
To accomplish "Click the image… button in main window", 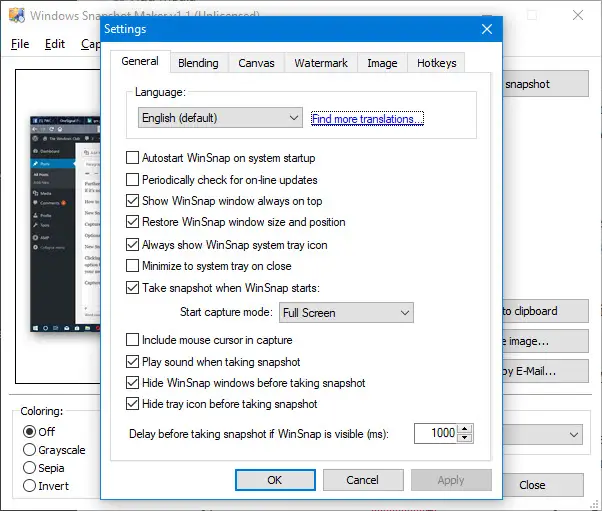I will [x=546, y=341].
